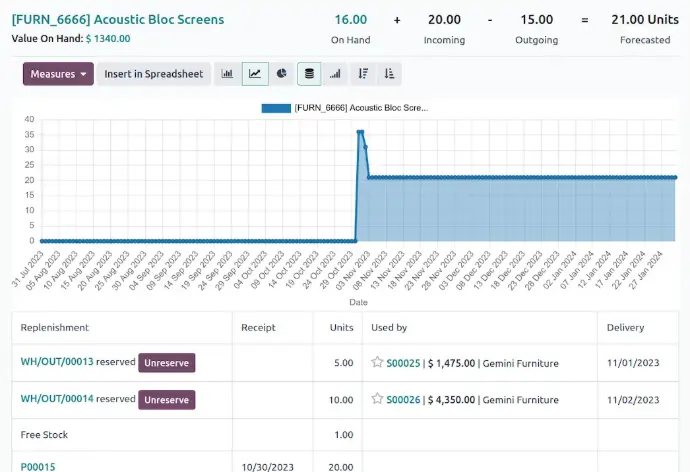
Task: Click Insert in Spreadsheet button
Action: pos(154,74)
